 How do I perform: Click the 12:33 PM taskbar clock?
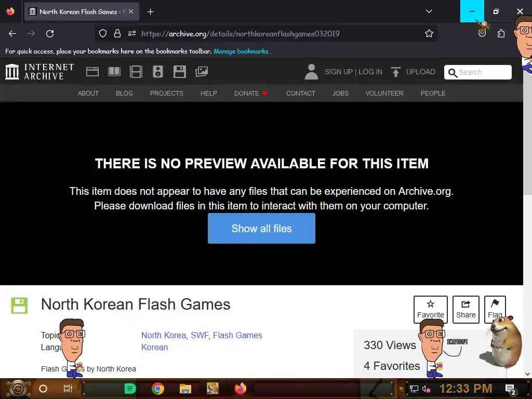[x=465, y=389]
